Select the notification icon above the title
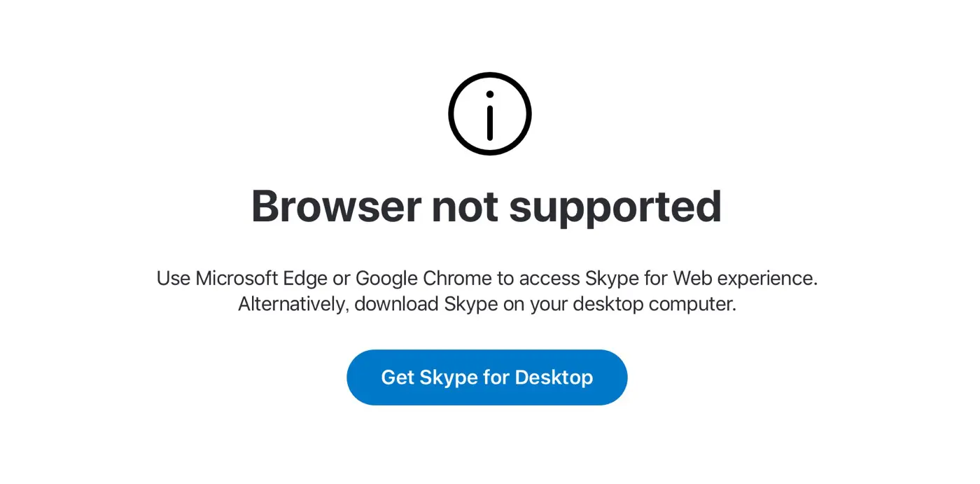980x484 pixels. [489, 113]
